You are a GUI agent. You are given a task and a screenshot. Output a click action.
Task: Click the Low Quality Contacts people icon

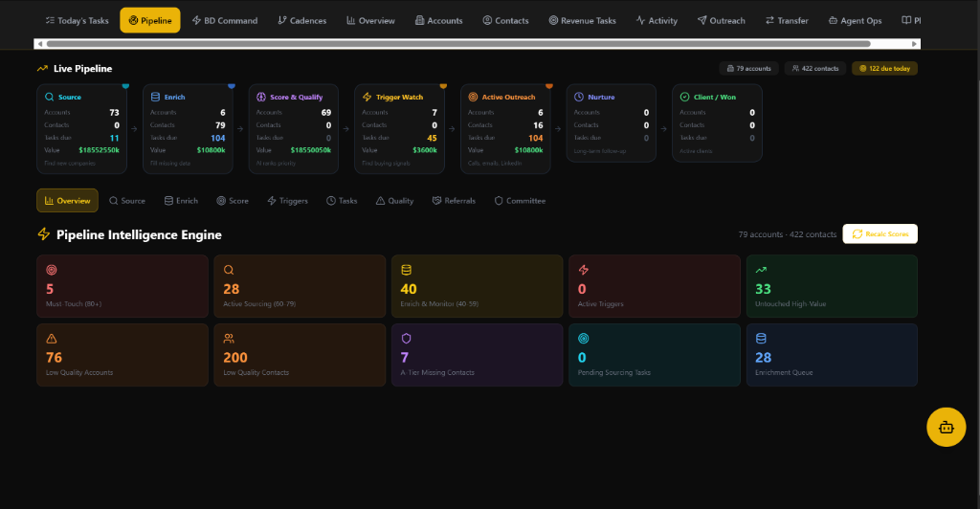point(229,339)
